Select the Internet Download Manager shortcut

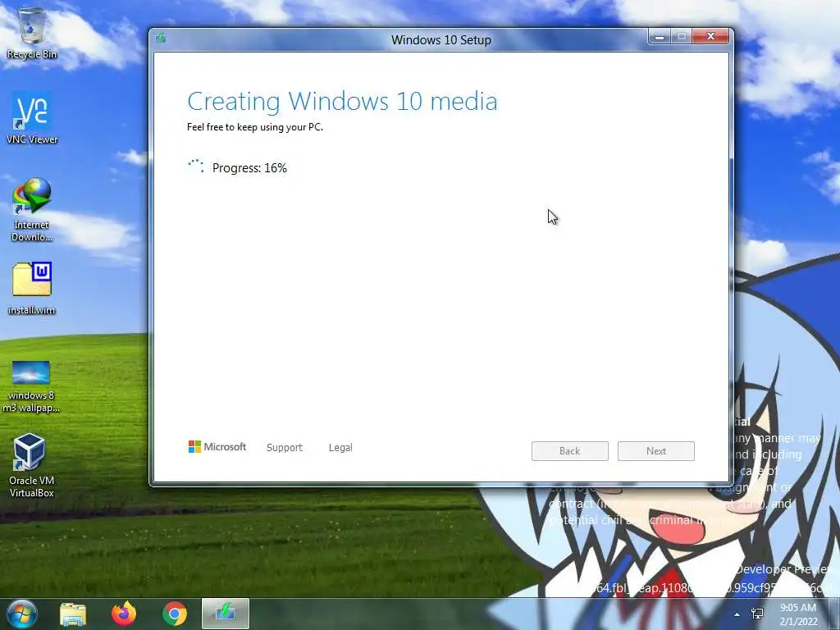coord(32,210)
